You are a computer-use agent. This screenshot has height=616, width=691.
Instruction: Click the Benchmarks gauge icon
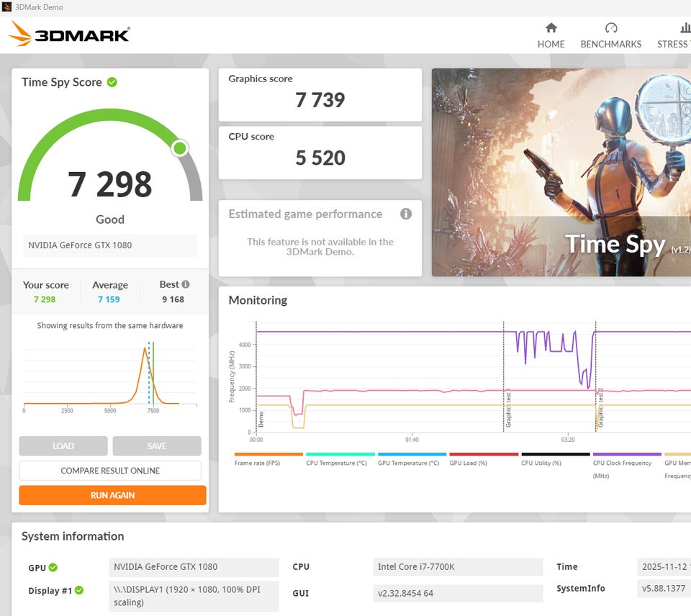[x=611, y=28]
